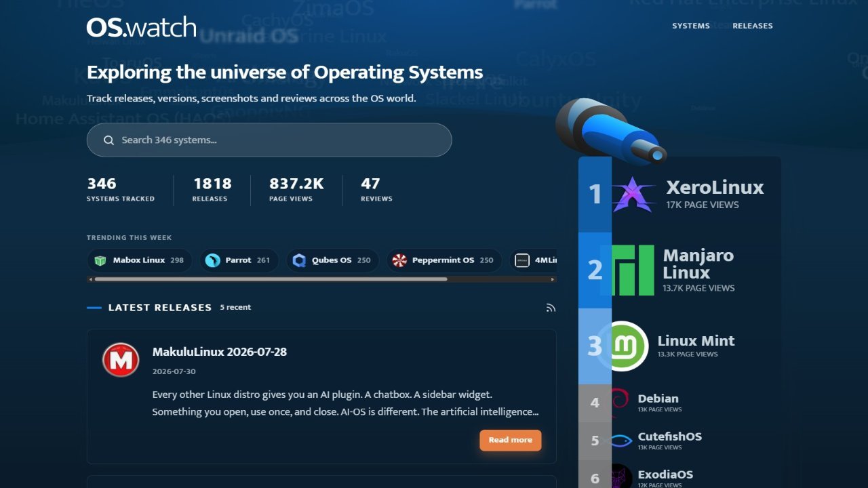Click the 1818 Releases stat

coord(212,189)
